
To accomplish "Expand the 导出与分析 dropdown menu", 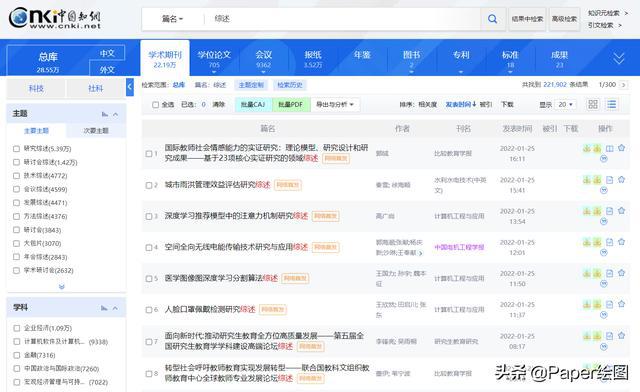I will click(335, 105).
